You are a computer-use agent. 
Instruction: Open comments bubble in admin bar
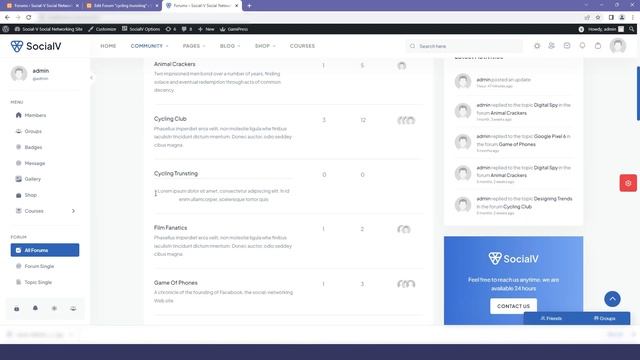(x=187, y=29)
